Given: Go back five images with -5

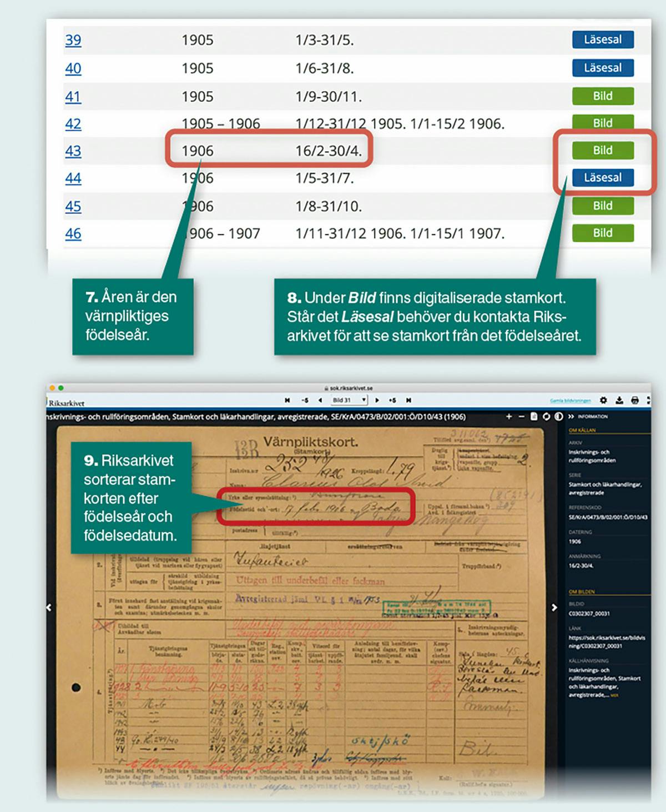Looking at the screenshot, I should 305,400.
